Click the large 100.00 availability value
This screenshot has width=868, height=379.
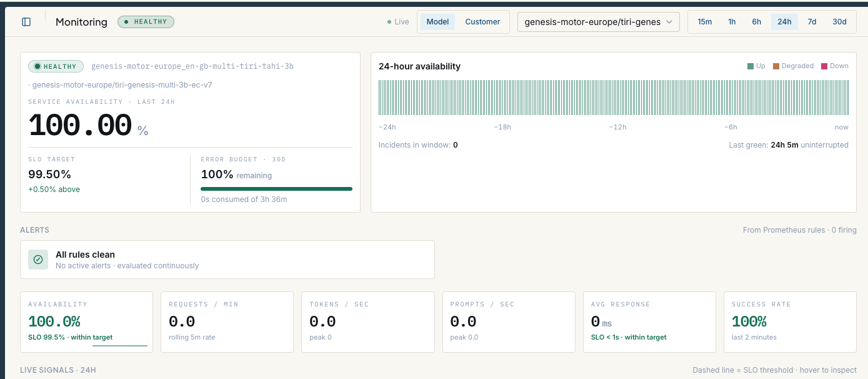pos(80,126)
